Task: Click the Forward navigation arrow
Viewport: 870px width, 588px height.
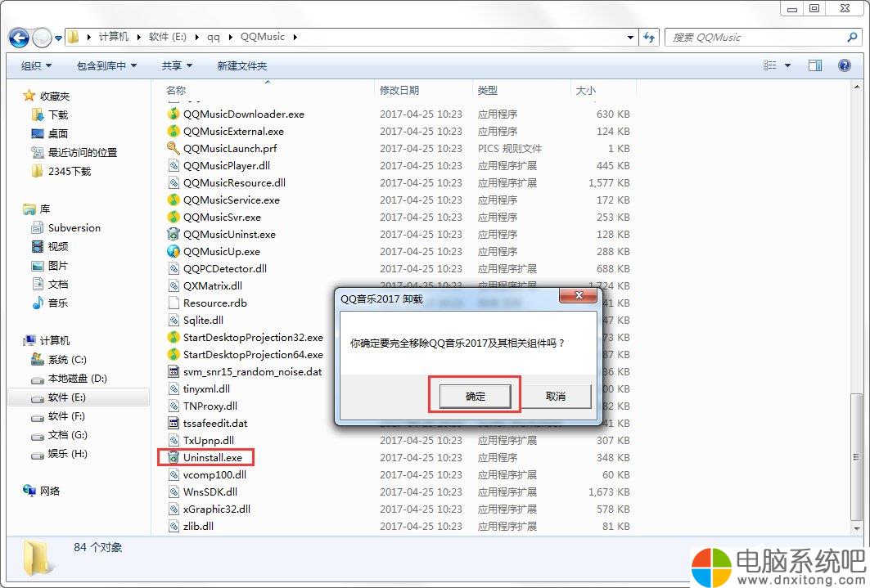Action: point(43,38)
